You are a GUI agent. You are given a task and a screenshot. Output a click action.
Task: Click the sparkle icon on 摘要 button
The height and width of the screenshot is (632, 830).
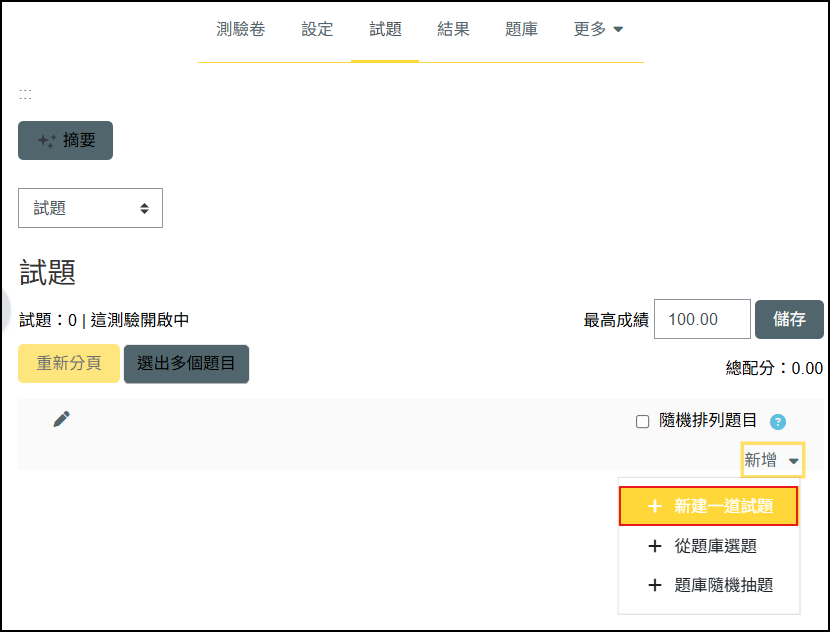[47, 141]
